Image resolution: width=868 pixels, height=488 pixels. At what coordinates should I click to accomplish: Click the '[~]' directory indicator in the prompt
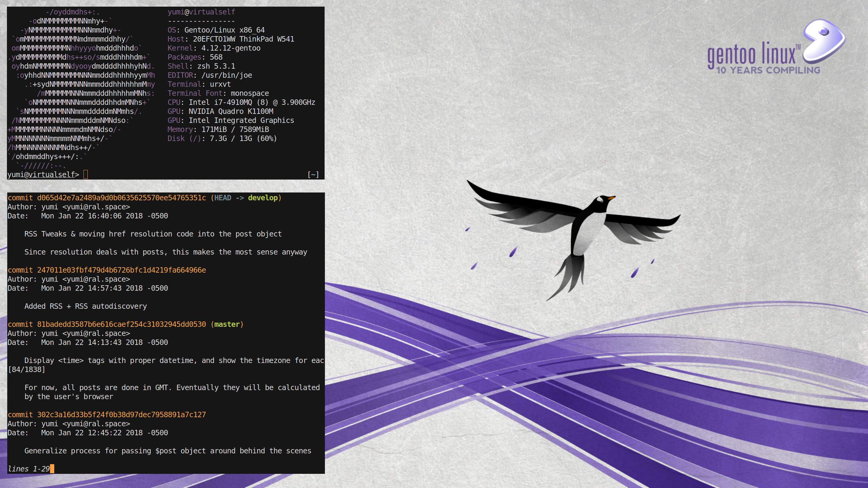point(313,174)
